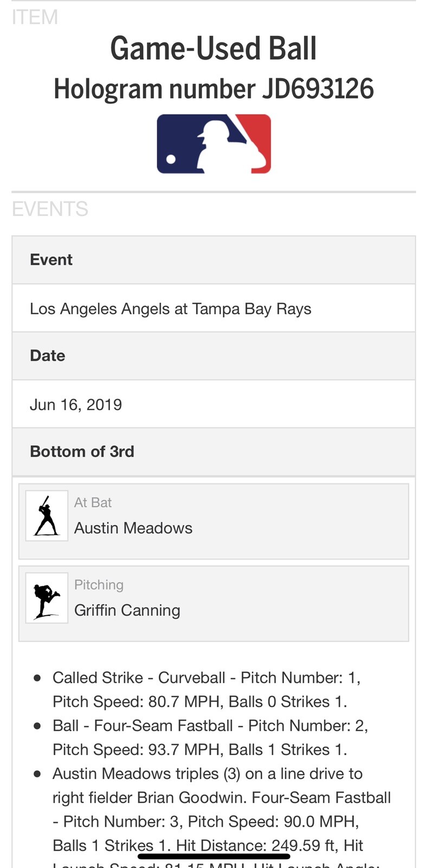The height and width of the screenshot is (868, 427).
Task: Select hologram number JD693126 text
Action: 214,89
